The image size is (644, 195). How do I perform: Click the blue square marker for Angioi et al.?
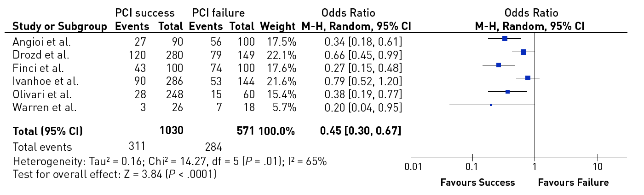(505, 39)
